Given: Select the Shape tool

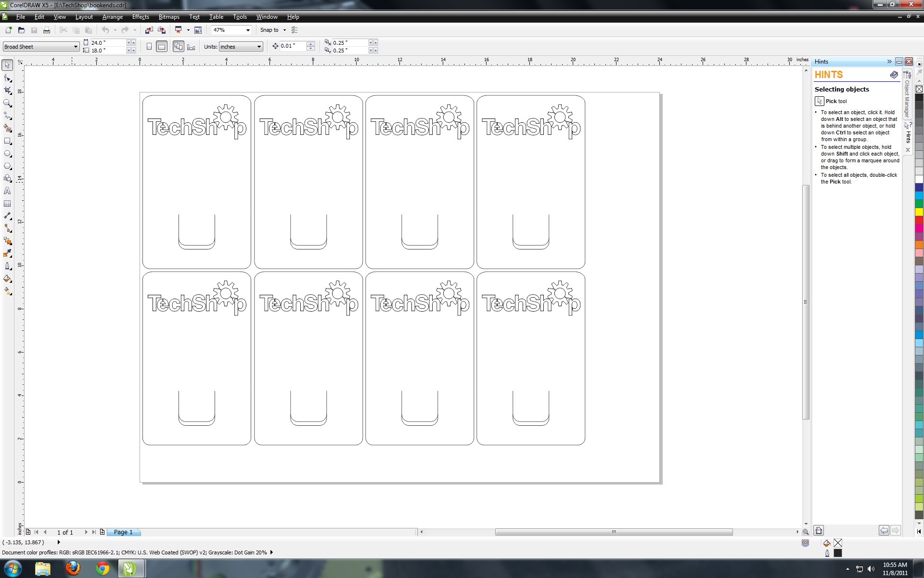Looking at the screenshot, I should click(x=7, y=78).
